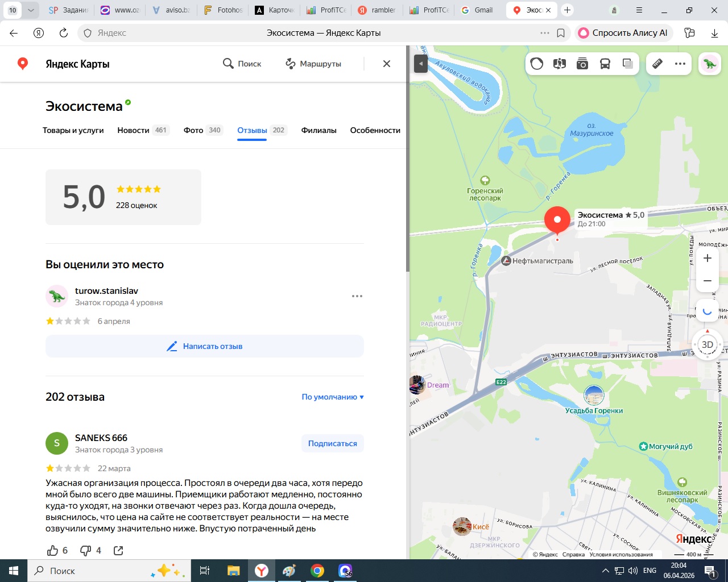Click the verified owner badge near Экосистема
Image resolution: width=728 pixels, height=582 pixels.
click(128, 102)
